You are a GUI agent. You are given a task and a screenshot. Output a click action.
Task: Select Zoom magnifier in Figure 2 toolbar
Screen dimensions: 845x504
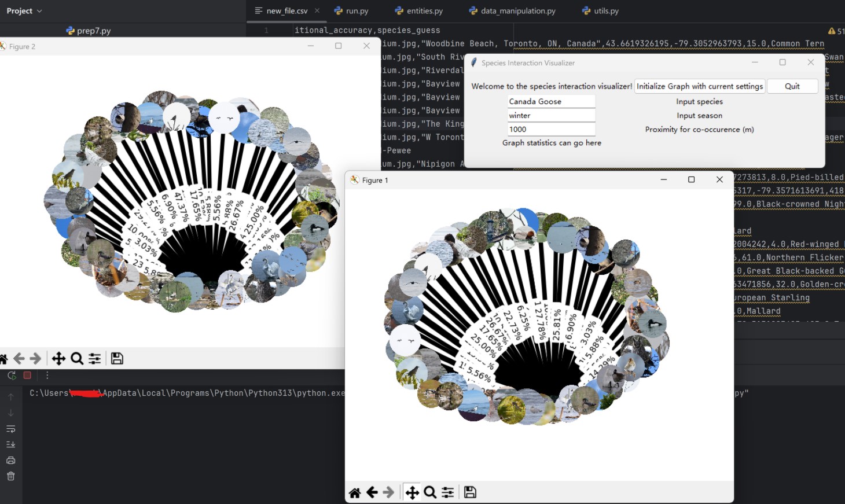coord(77,359)
